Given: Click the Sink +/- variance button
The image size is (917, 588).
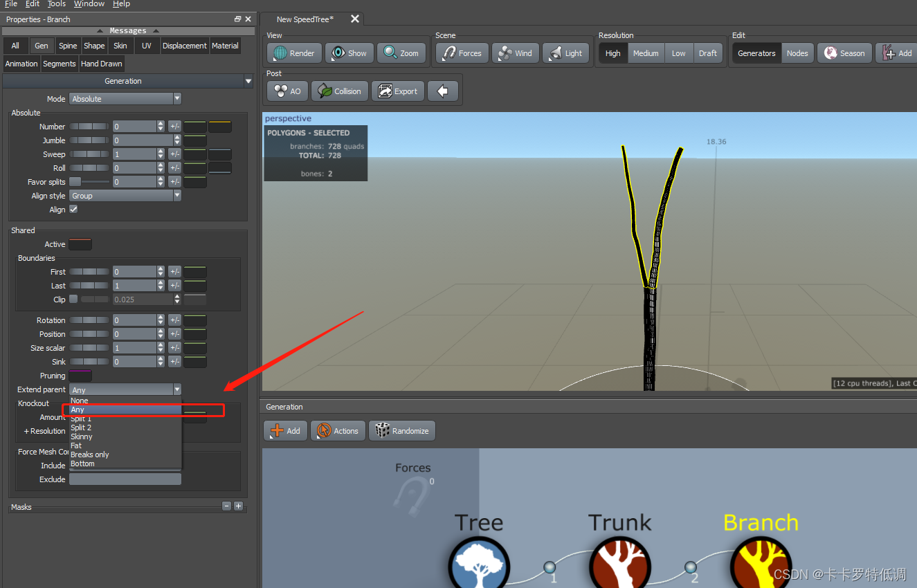Looking at the screenshot, I should (174, 362).
